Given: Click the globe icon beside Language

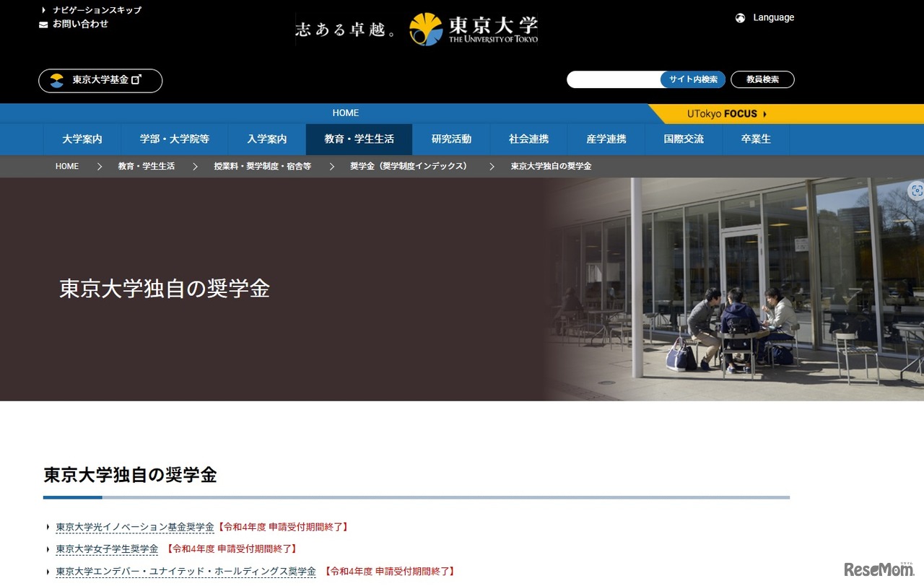Looking at the screenshot, I should (740, 18).
